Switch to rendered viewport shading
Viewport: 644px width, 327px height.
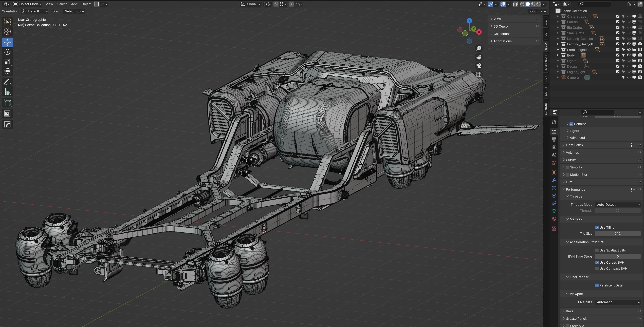tap(539, 4)
